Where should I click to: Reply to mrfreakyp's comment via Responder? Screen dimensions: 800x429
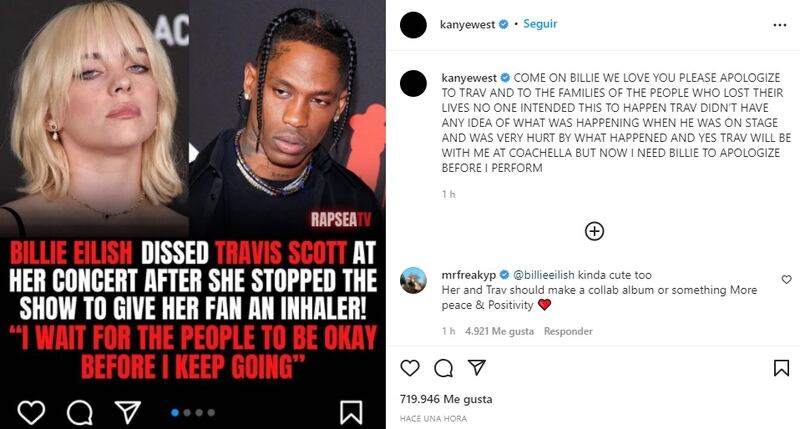568,331
